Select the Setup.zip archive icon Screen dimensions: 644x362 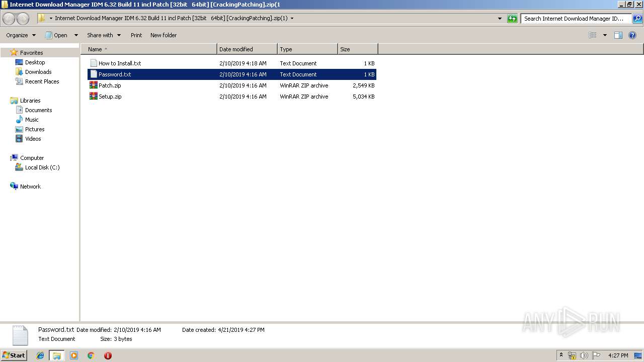click(x=93, y=97)
